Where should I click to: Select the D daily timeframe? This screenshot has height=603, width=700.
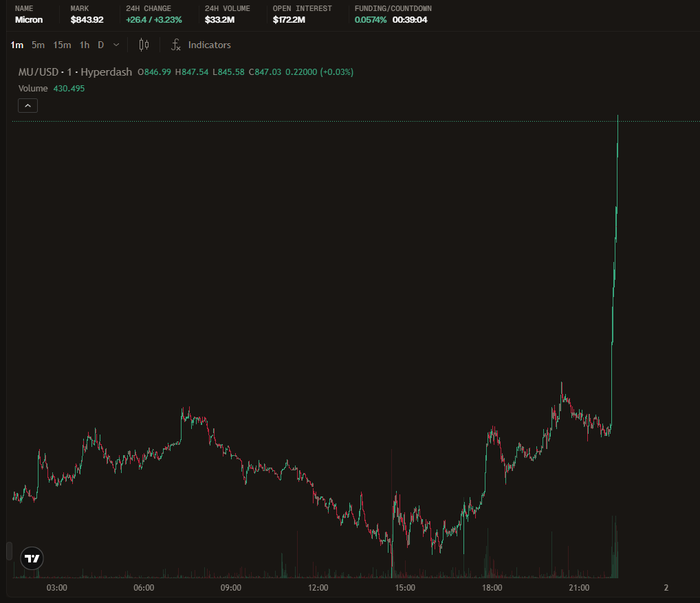(101, 45)
